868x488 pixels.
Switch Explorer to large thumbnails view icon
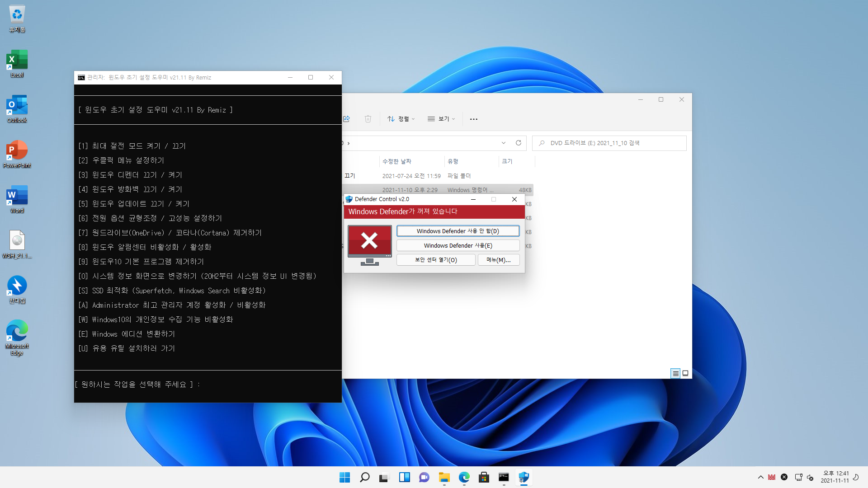click(x=685, y=373)
